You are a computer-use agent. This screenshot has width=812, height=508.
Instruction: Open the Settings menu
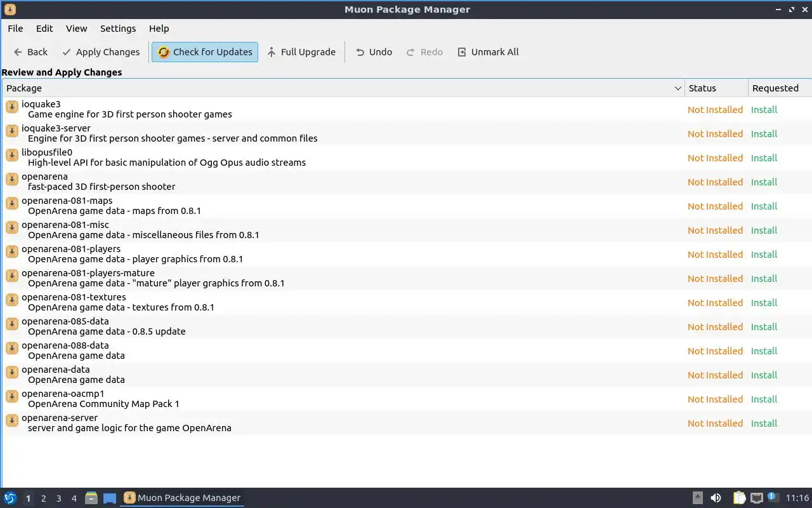(x=118, y=29)
